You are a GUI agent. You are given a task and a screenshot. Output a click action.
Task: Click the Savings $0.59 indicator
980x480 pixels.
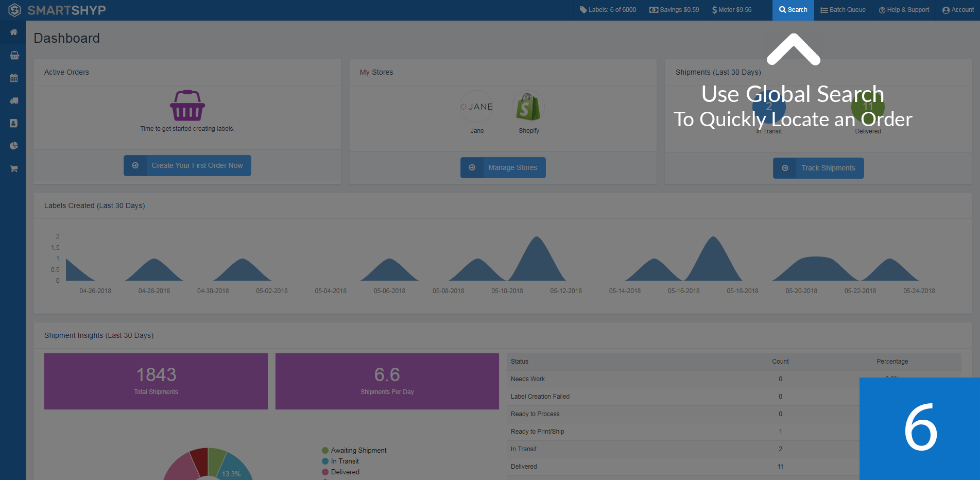coord(674,10)
